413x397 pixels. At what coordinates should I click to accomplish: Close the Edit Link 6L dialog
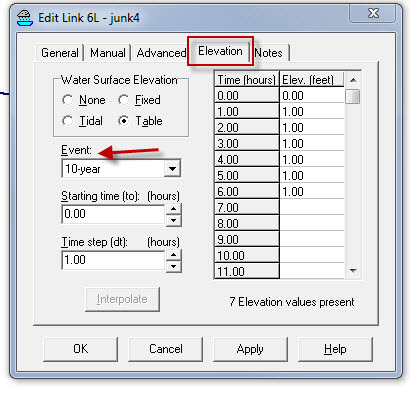coord(373,13)
